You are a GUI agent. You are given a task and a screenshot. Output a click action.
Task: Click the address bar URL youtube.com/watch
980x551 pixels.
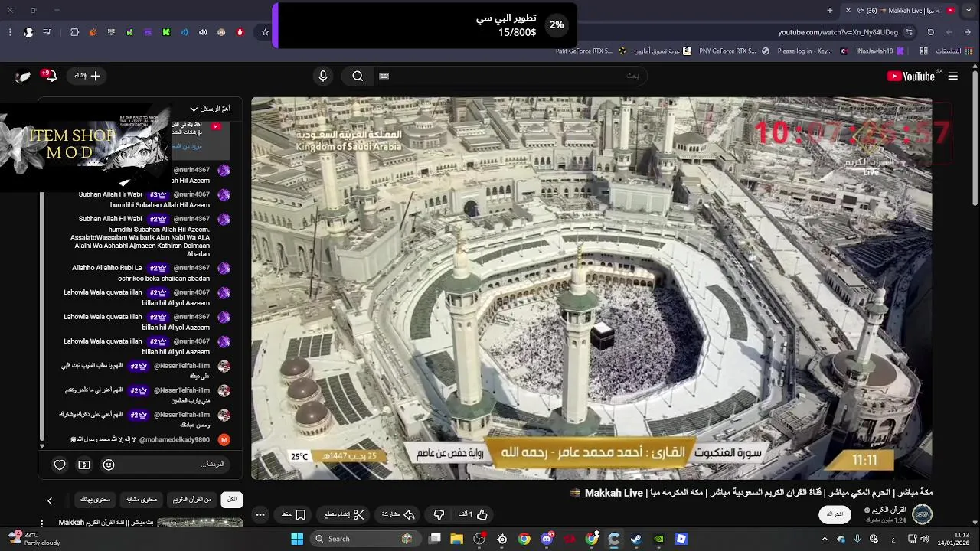pyautogui.click(x=838, y=32)
